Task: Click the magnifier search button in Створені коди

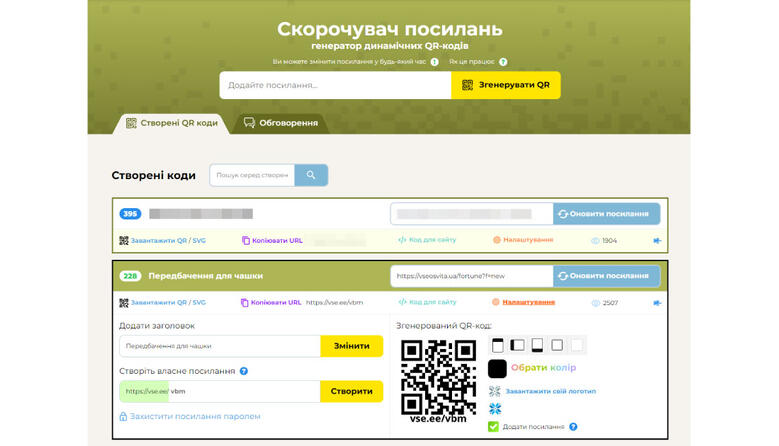Action: [x=311, y=175]
